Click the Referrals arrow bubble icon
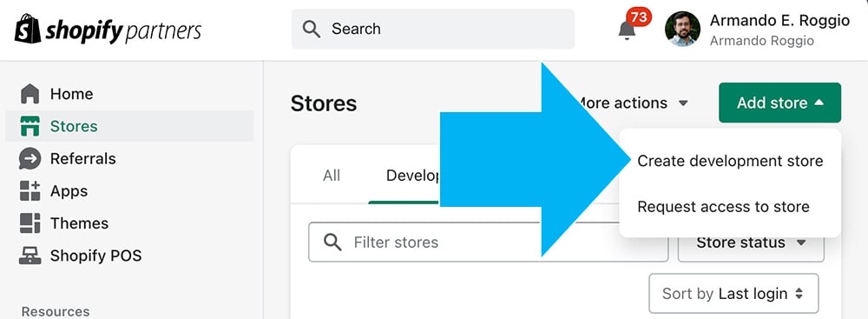Screen dimensions: 868x319 tap(30, 159)
